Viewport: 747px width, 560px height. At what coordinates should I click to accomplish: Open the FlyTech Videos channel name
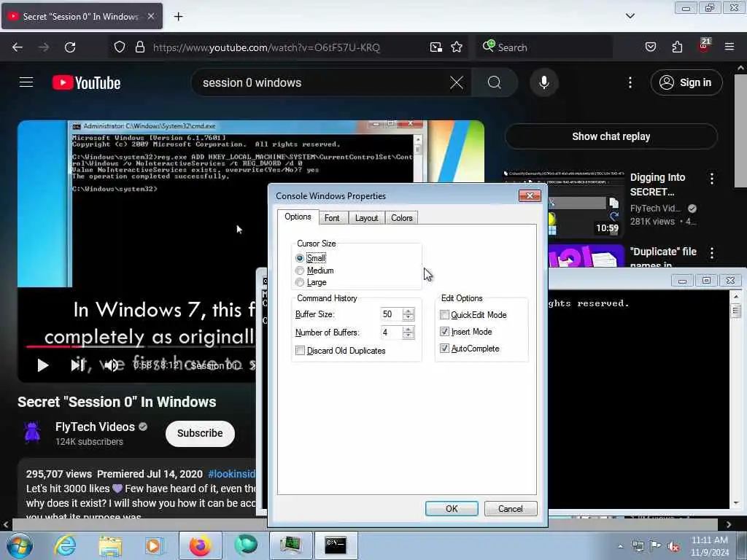point(95,427)
